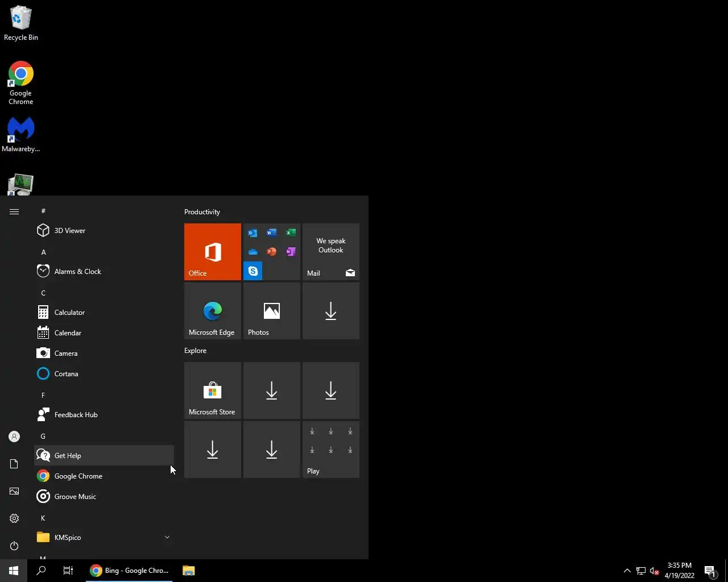Open Cortana from app list
Image resolution: width=728 pixels, height=582 pixels.
coord(104,374)
